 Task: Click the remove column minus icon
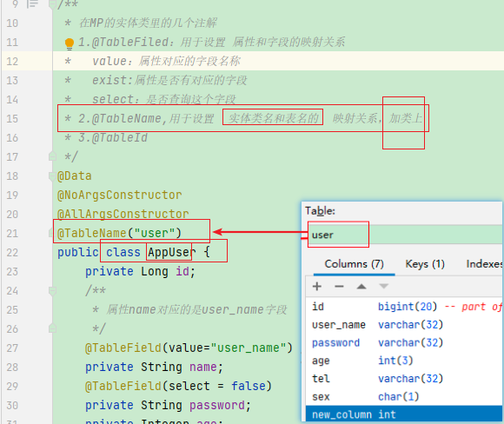coord(339,286)
